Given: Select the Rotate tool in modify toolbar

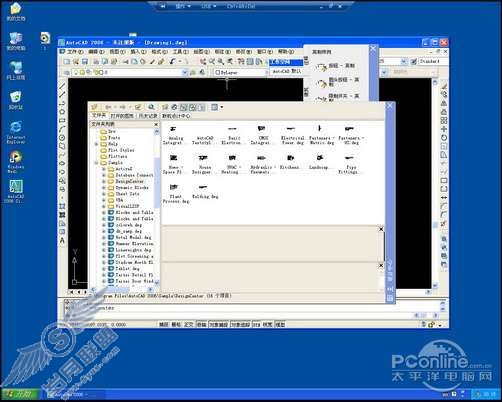Looking at the screenshot, I should [x=444, y=138].
